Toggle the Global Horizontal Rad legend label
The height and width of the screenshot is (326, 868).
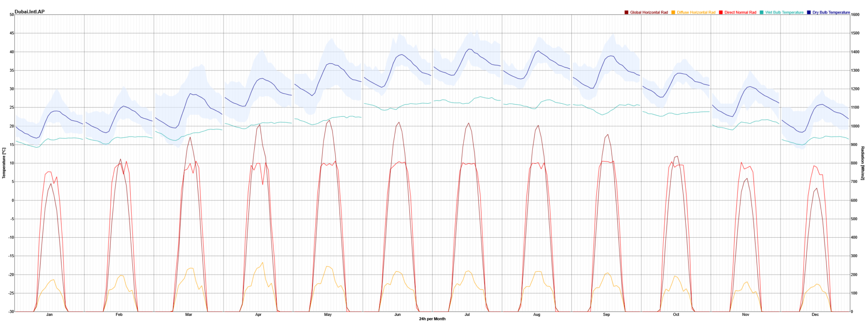pos(648,12)
